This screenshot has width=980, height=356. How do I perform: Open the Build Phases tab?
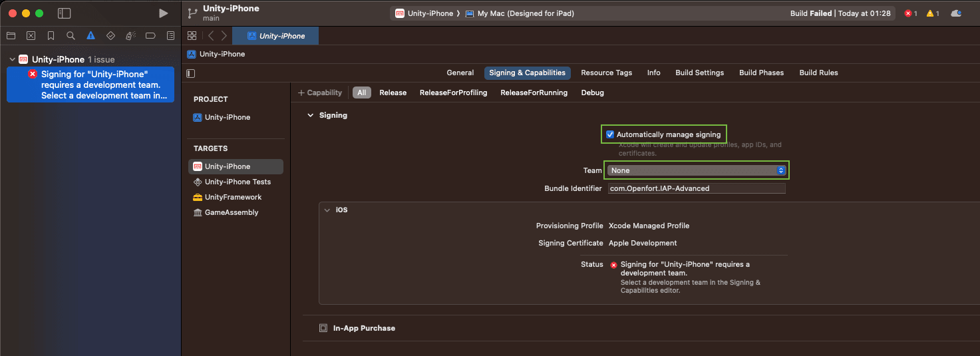762,73
